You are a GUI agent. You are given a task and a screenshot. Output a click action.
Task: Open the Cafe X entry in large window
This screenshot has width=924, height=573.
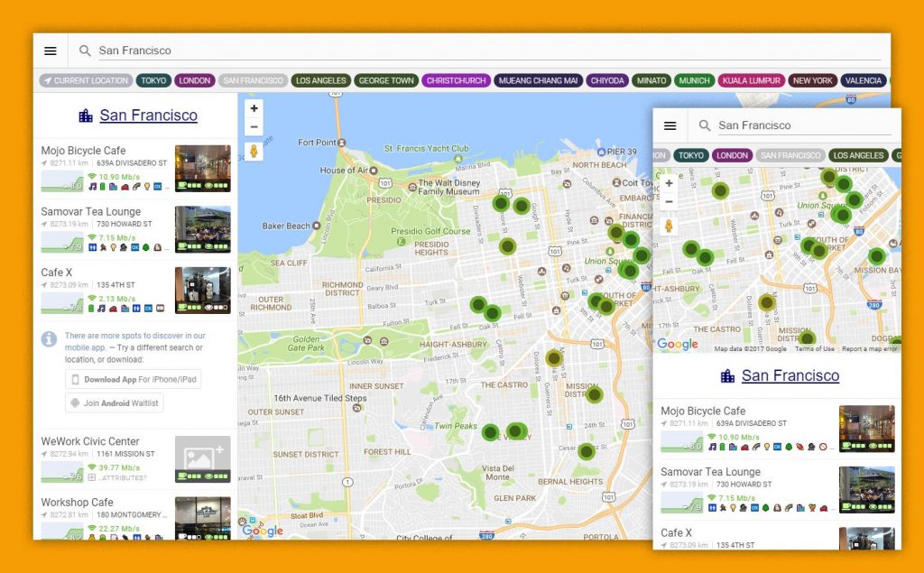click(x=135, y=290)
